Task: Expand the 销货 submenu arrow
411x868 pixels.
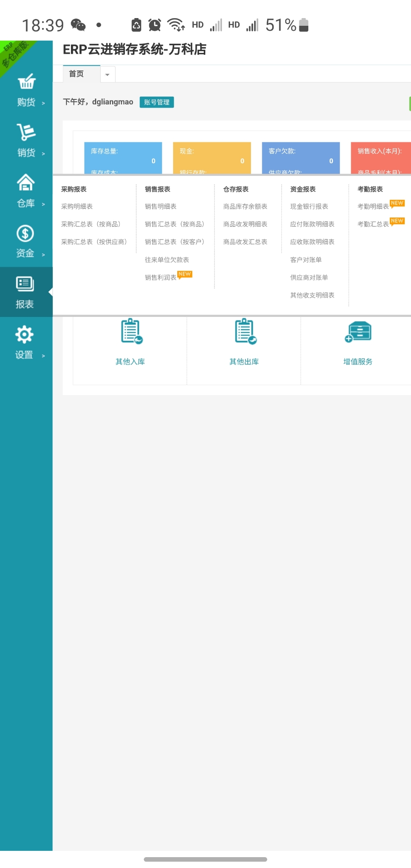Action: 43,154
